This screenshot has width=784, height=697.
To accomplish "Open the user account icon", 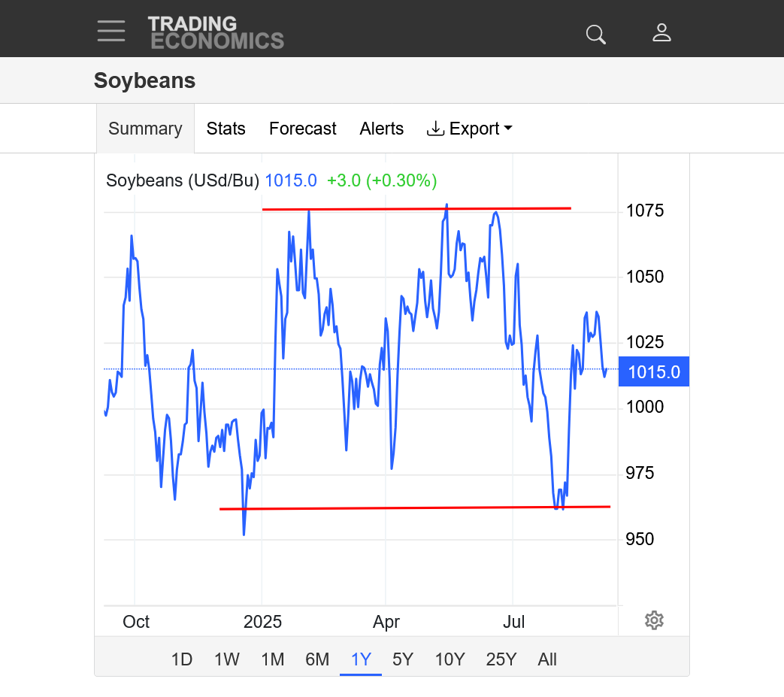I will 661,32.
